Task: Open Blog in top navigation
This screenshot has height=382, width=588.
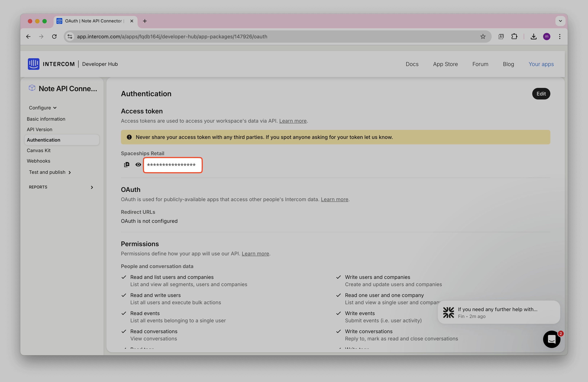Action: point(508,64)
